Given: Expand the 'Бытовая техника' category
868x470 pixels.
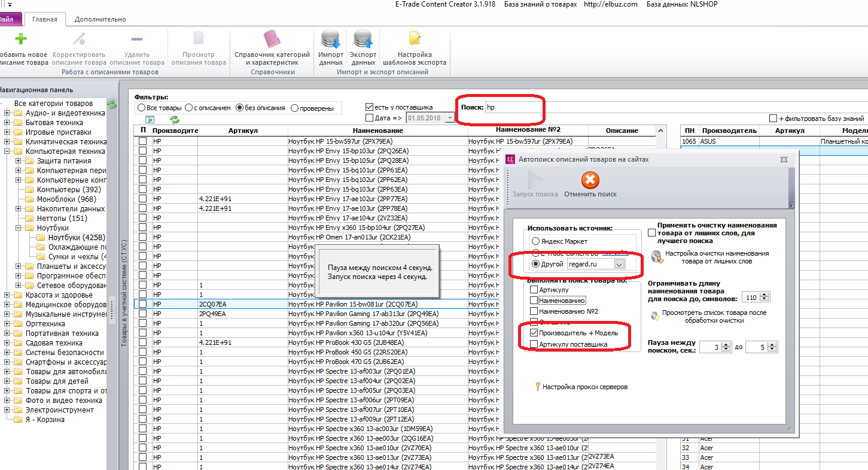Looking at the screenshot, I should 7,123.
